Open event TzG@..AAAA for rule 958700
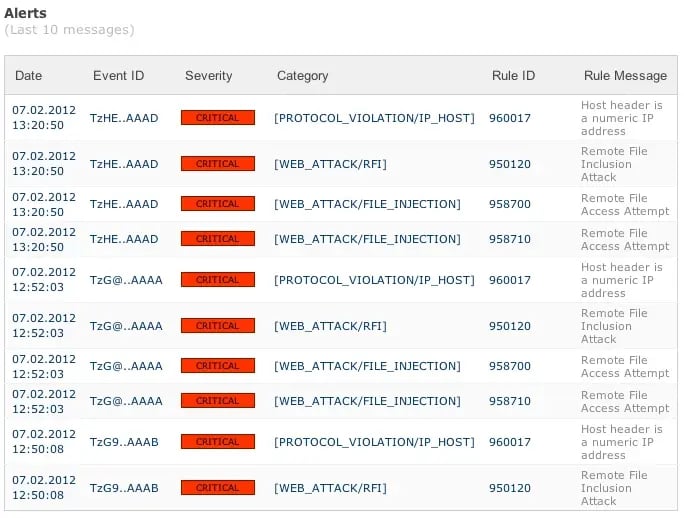This screenshot has width=684, height=518. 126,366
